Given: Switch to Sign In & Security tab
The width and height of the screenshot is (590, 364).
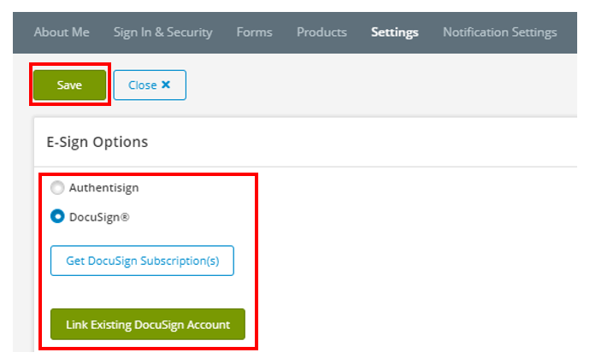Looking at the screenshot, I should pos(162,32).
